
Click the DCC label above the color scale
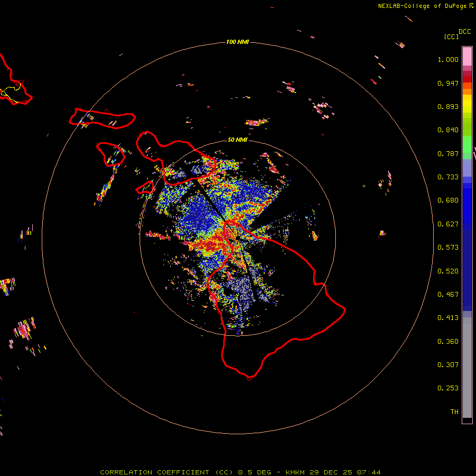coord(465,32)
